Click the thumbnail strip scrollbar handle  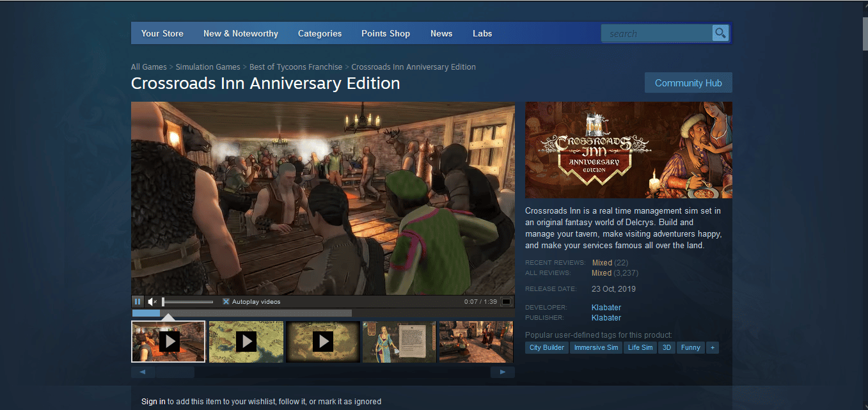(175, 372)
